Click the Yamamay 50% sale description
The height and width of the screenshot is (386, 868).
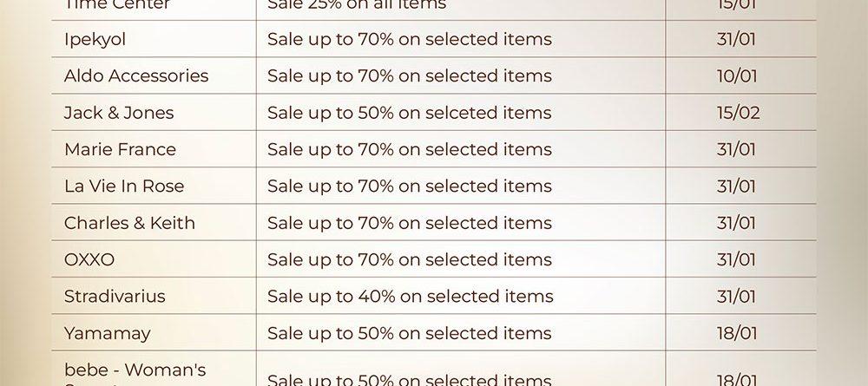409,333
